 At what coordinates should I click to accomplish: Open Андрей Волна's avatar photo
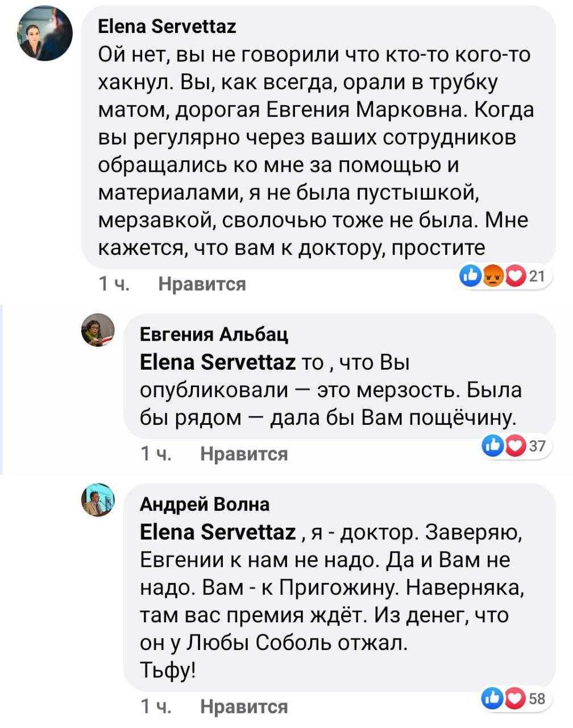tap(98, 500)
